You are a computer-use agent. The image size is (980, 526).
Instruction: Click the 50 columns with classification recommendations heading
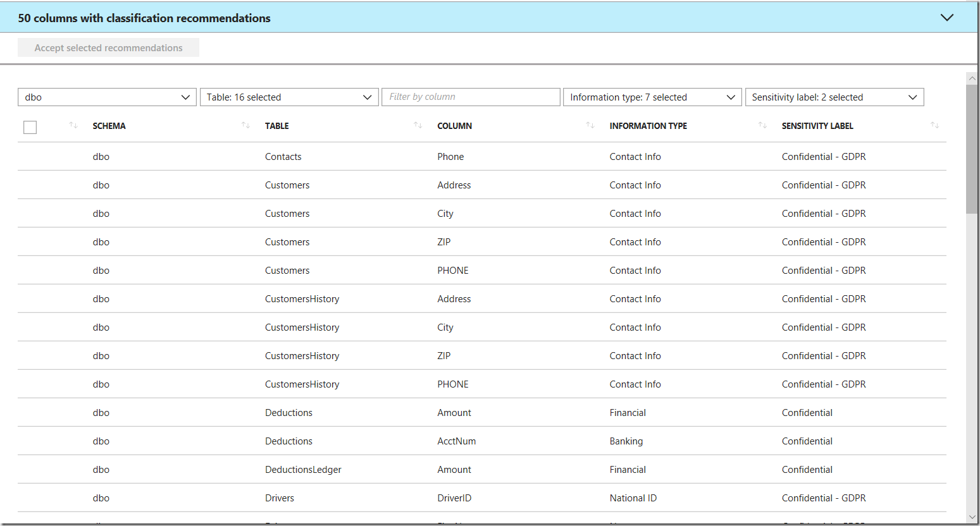(144, 18)
